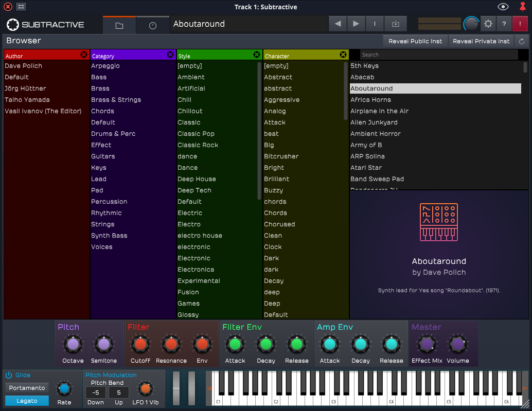Select the Drums & Perc category
Screen dimensions: 532x411
click(113, 134)
